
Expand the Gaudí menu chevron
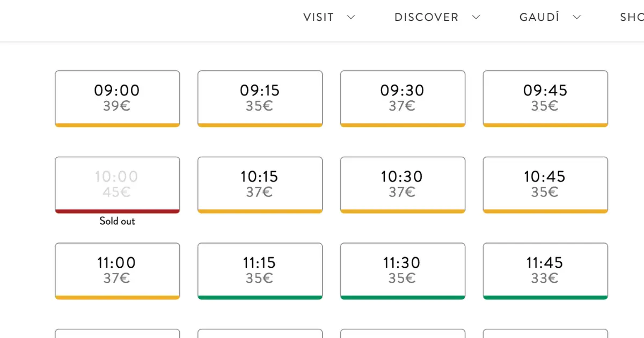(x=577, y=17)
